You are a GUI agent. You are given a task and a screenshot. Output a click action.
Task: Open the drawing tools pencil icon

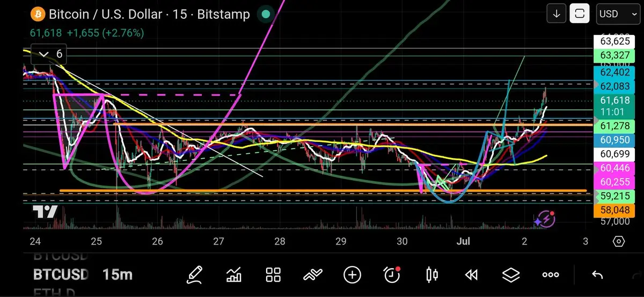[x=194, y=275]
